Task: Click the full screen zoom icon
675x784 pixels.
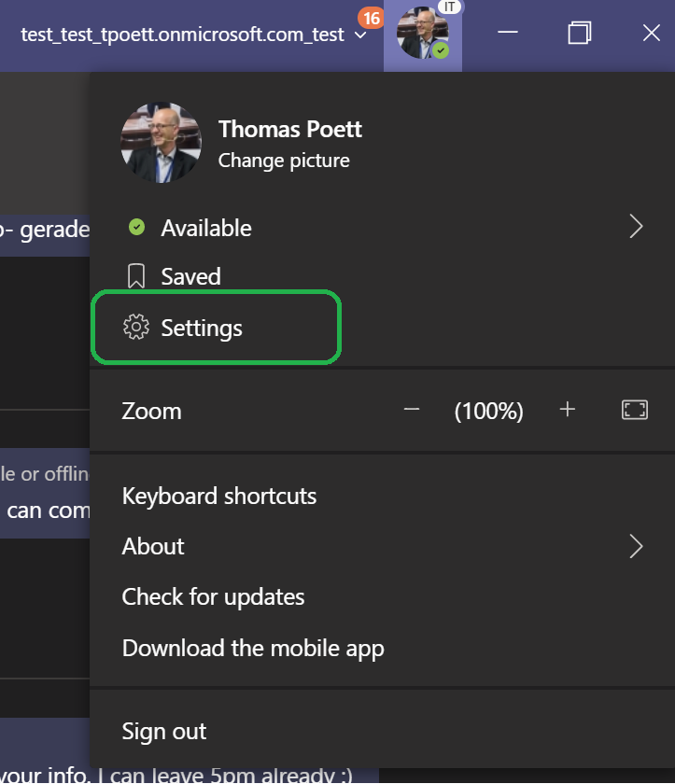Action: pyautogui.click(x=634, y=410)
